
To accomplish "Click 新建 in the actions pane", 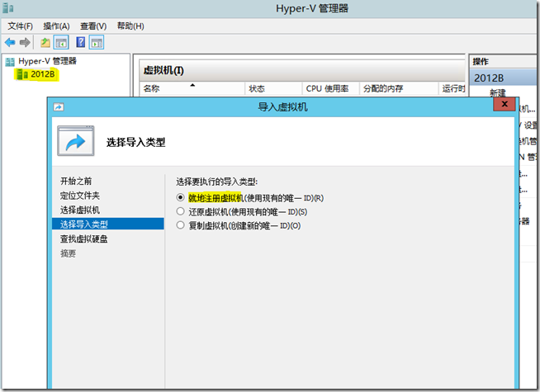I will [x=498, y=92].
